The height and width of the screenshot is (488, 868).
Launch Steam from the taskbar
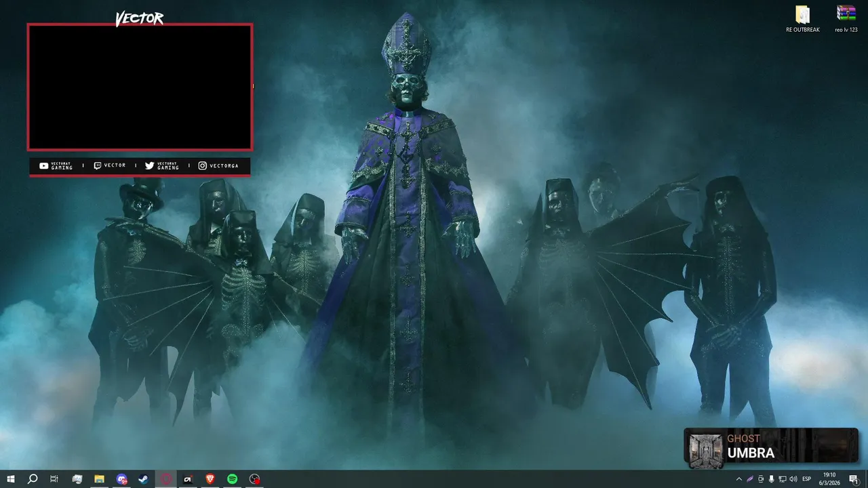(x=143, y=479)
